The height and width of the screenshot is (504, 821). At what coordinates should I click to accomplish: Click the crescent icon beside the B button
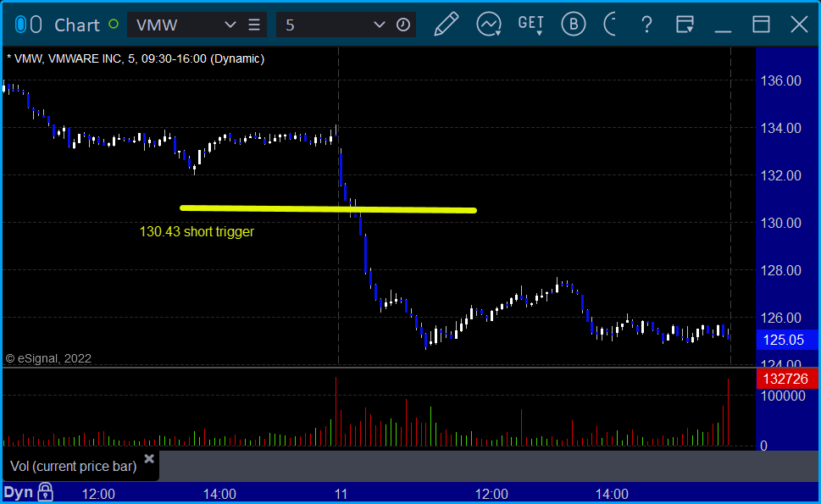click(610, 24)
